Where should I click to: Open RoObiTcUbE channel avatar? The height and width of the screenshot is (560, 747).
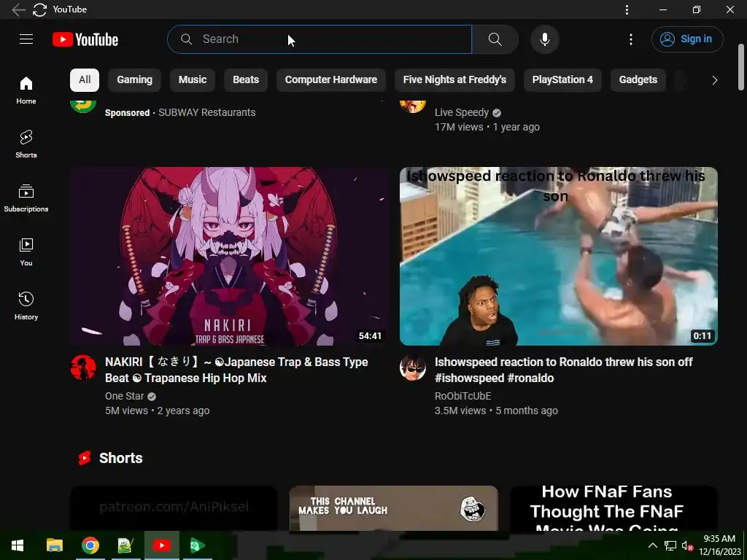413,367
